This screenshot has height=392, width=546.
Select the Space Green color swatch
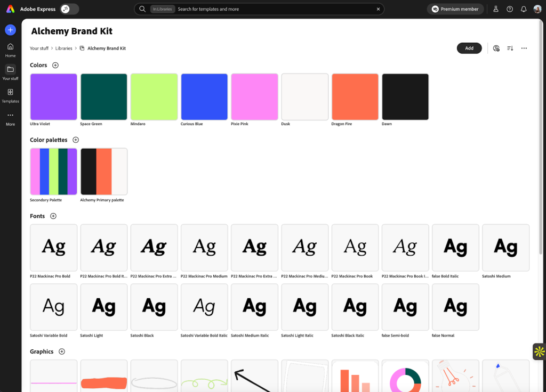pyautogui.click(x=104, y=97)
